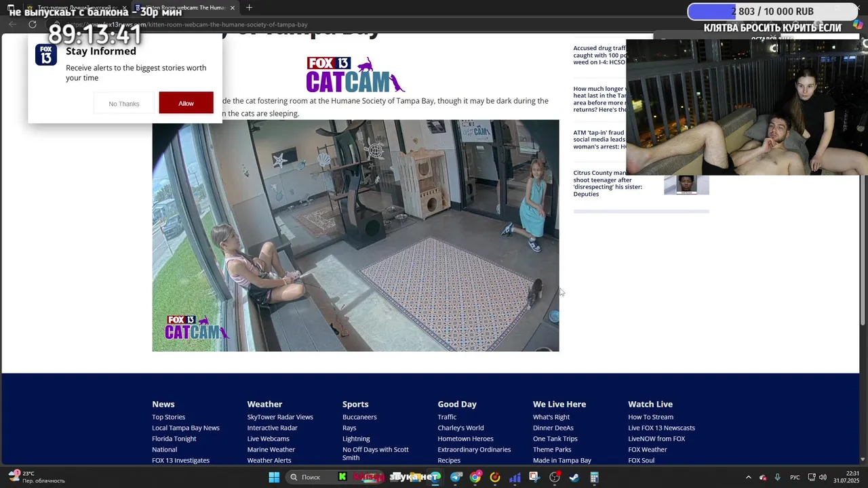
Task: Open the Weather footer heading
Action: coord(264,404)
